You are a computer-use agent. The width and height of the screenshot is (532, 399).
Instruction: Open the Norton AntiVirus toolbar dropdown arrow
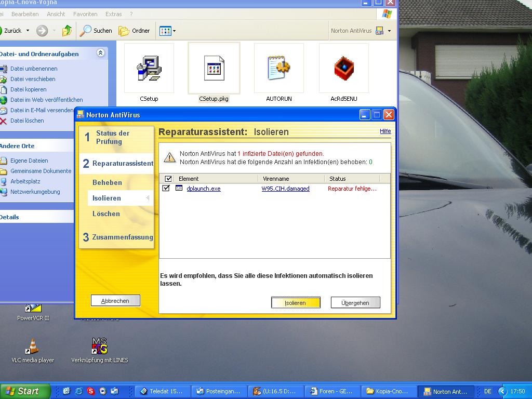click(389, 31)
